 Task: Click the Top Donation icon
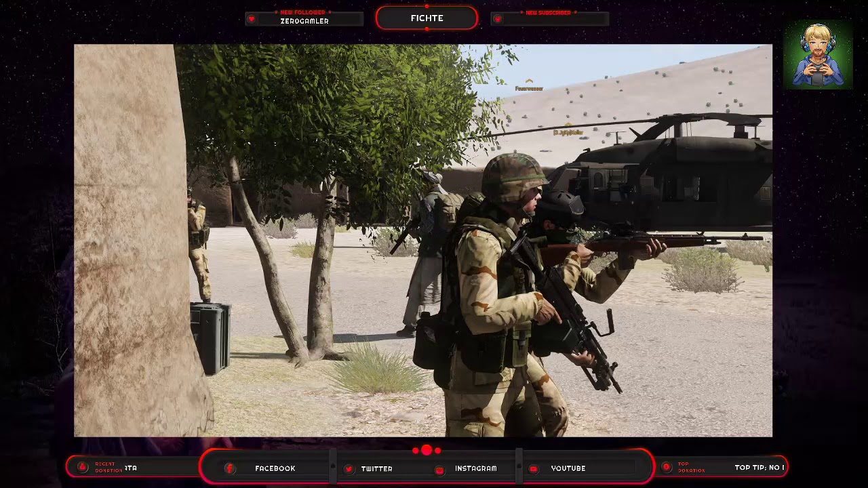[666, 467]
